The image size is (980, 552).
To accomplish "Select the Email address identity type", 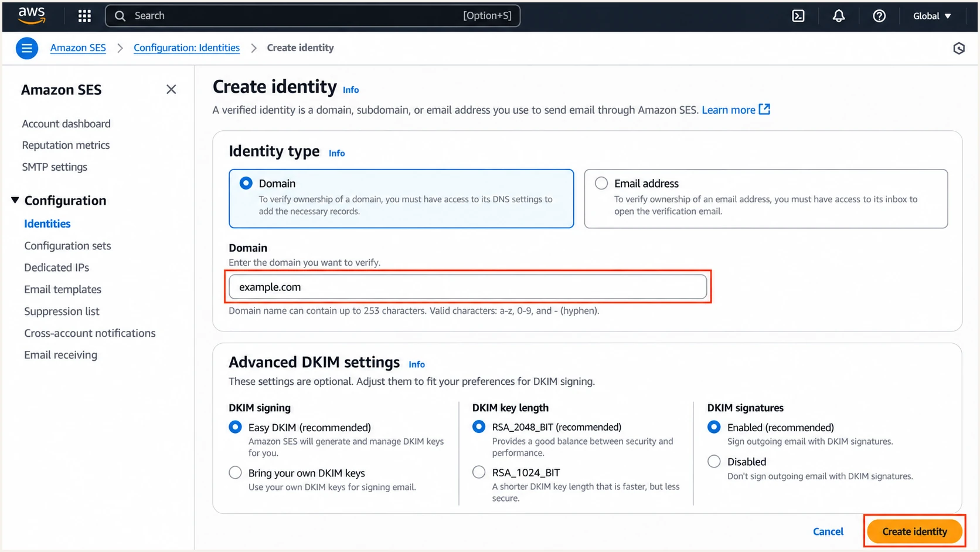I will coord(601,183).
